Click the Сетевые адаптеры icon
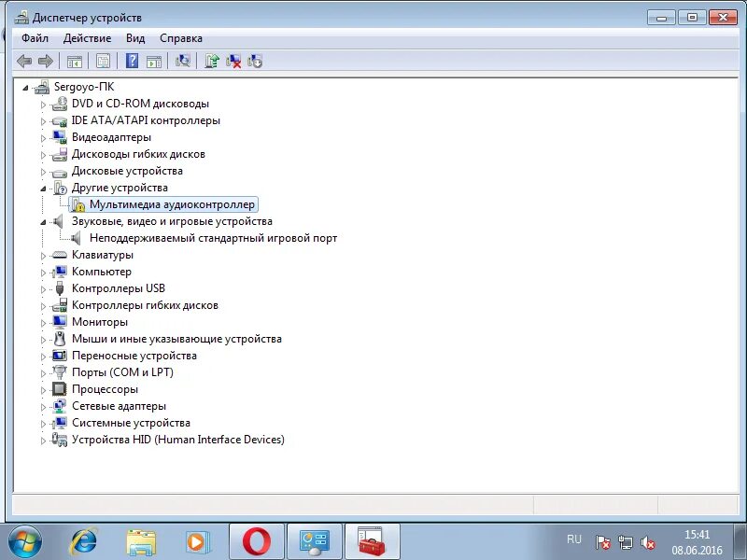Viewport: 747px width, 560px height. coord(60,406)
